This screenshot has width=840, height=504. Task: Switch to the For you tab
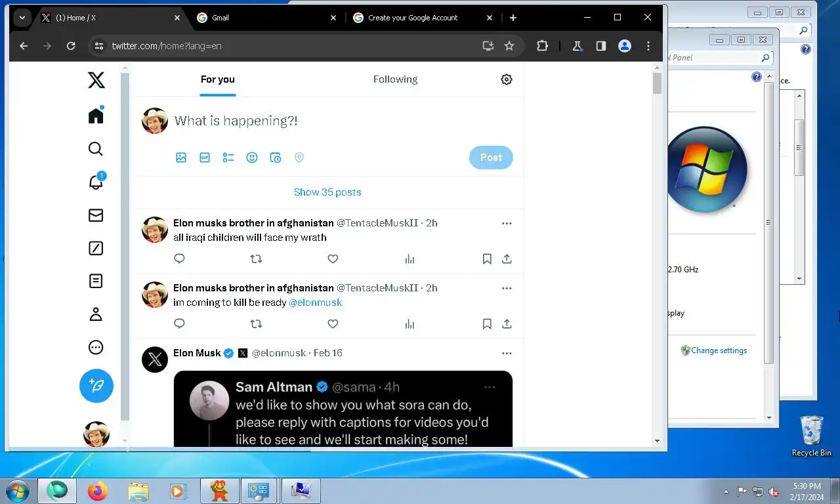tap(217, 79)
